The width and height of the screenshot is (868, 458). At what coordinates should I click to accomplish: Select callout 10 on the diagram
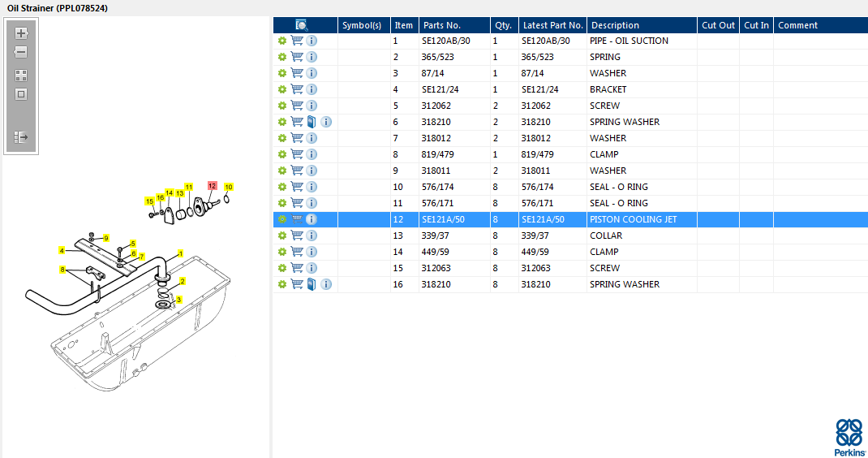click(x=229, y=187)
